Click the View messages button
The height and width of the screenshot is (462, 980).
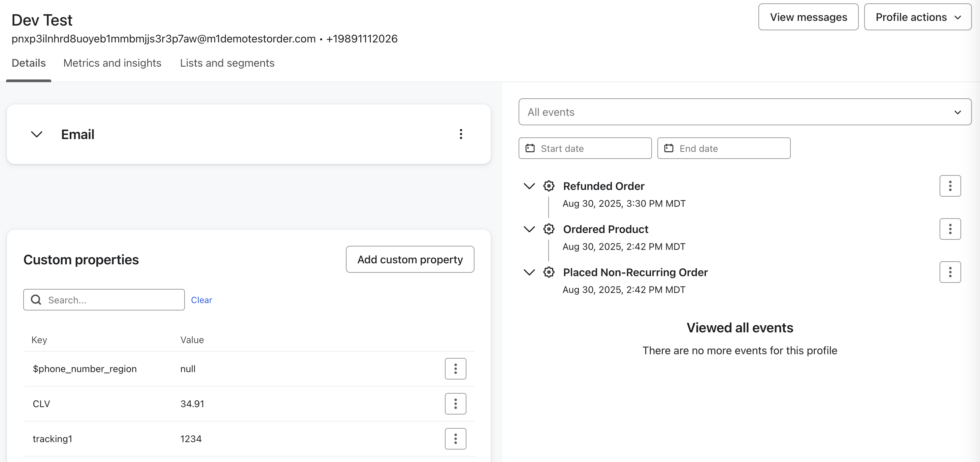(x=809, y=17)
